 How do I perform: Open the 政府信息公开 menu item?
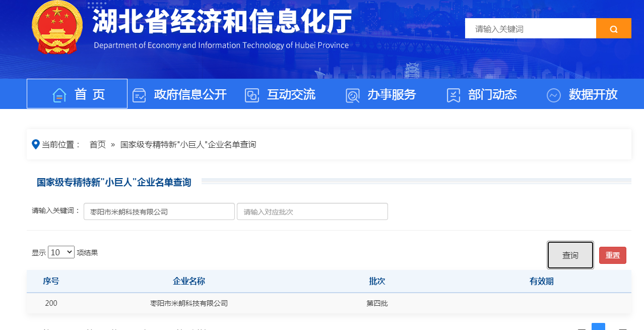tap(190, 94)
